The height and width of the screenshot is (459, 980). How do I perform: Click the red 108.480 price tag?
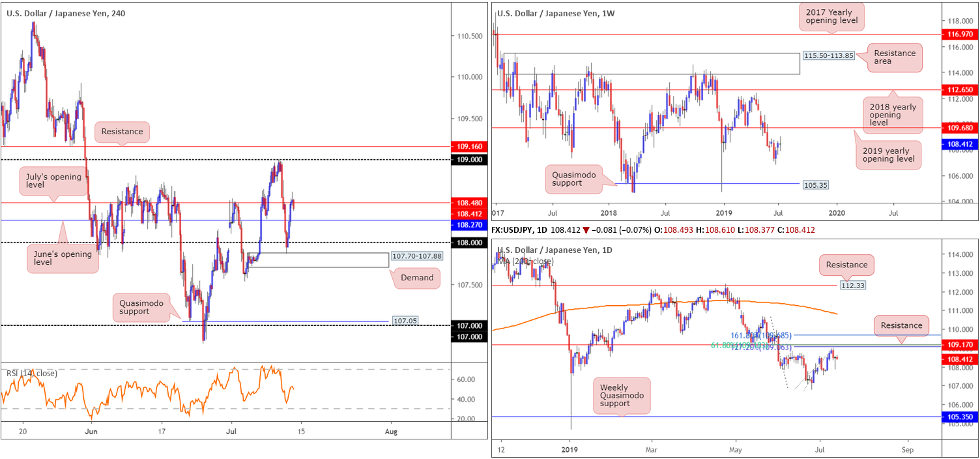tap(468, 203)
